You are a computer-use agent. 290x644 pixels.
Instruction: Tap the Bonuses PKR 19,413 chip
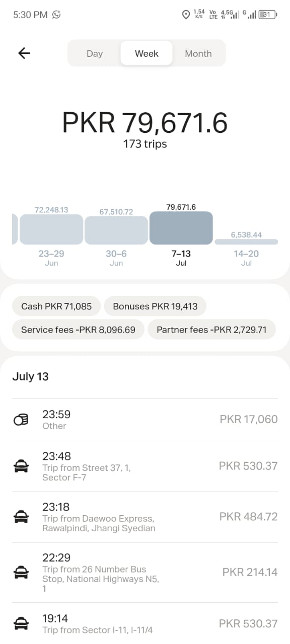[x=155, y=306]
